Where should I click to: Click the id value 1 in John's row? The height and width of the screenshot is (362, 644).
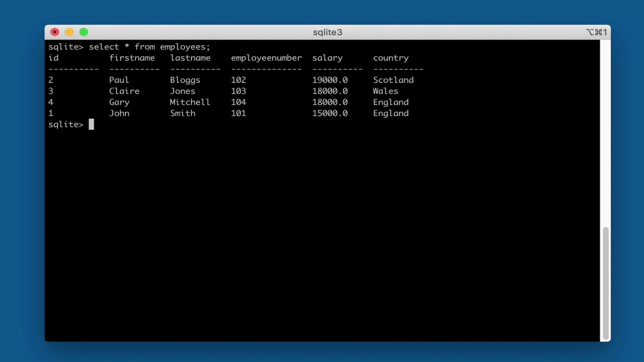click(x=51, y=113)
